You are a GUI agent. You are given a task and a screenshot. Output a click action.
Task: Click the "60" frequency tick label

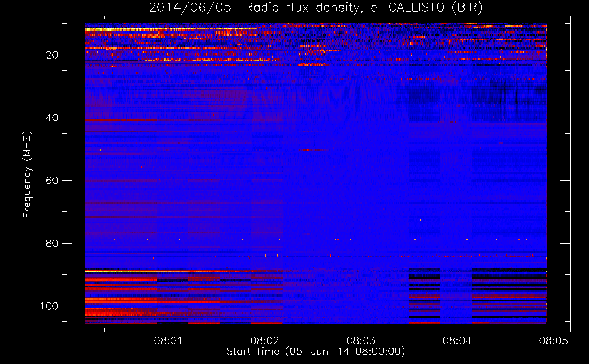coord(52,181)
